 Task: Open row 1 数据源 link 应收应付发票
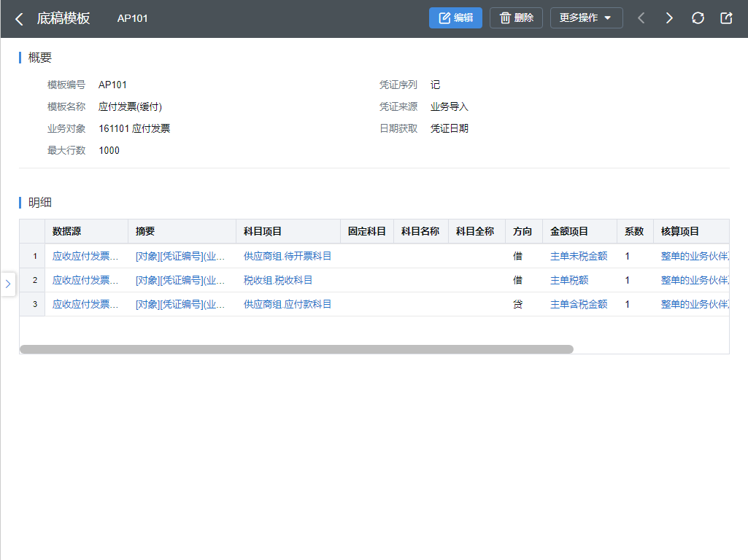(x=85, y=257)
